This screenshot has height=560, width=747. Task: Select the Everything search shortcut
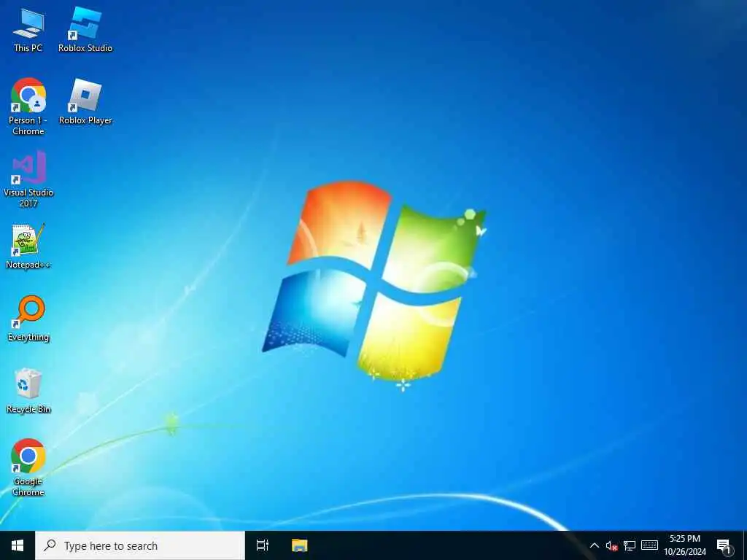point(28,319)
